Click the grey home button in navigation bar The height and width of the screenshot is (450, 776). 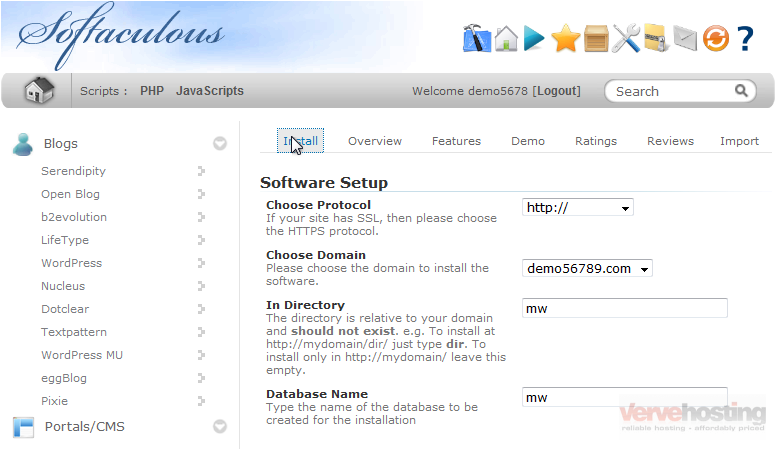[39, 91]
